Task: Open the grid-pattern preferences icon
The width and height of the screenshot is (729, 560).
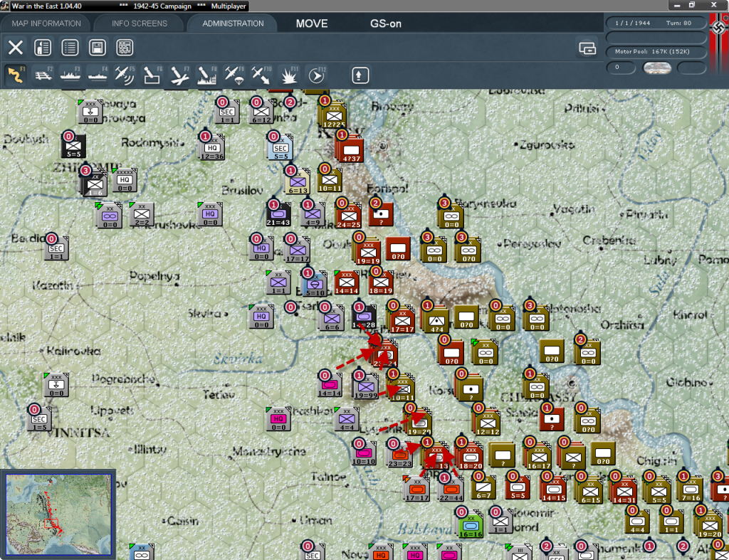Action: [x=125, y=48]
